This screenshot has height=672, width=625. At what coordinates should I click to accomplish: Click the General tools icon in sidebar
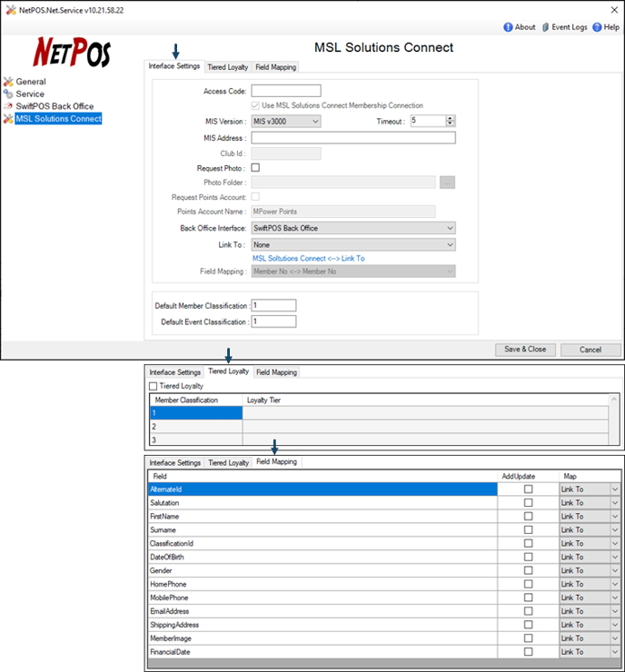tap(8, 82)
